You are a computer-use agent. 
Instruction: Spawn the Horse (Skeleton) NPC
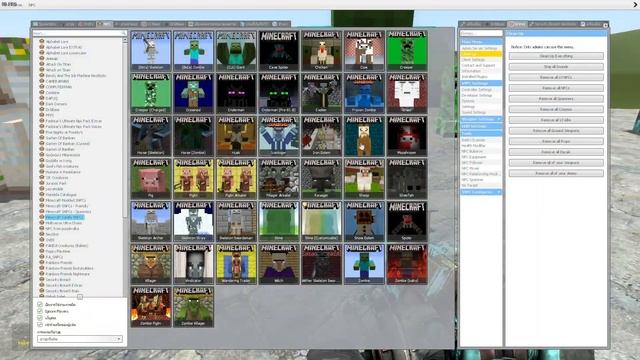point(151,136)
